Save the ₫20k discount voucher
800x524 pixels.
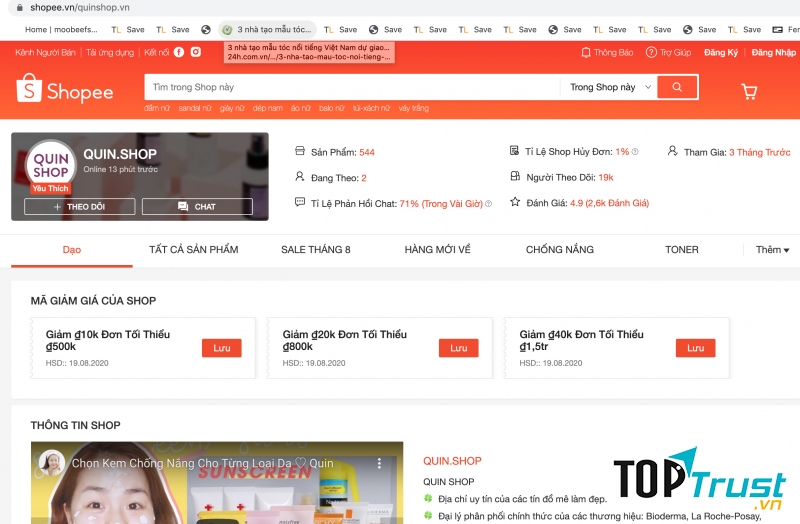459,348
